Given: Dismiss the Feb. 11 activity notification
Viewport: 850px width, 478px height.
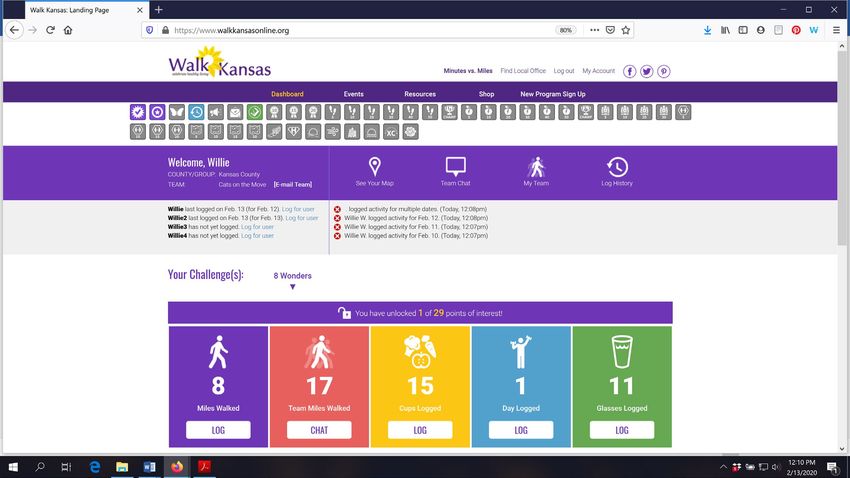Looking at the screenshot, I should 337,227.
